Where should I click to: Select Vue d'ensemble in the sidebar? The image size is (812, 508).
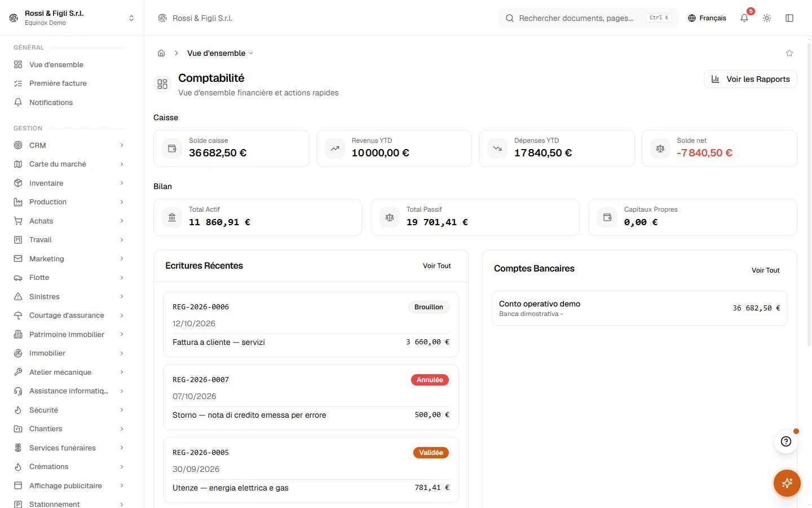pyautogui.click(x=69, y=64)
